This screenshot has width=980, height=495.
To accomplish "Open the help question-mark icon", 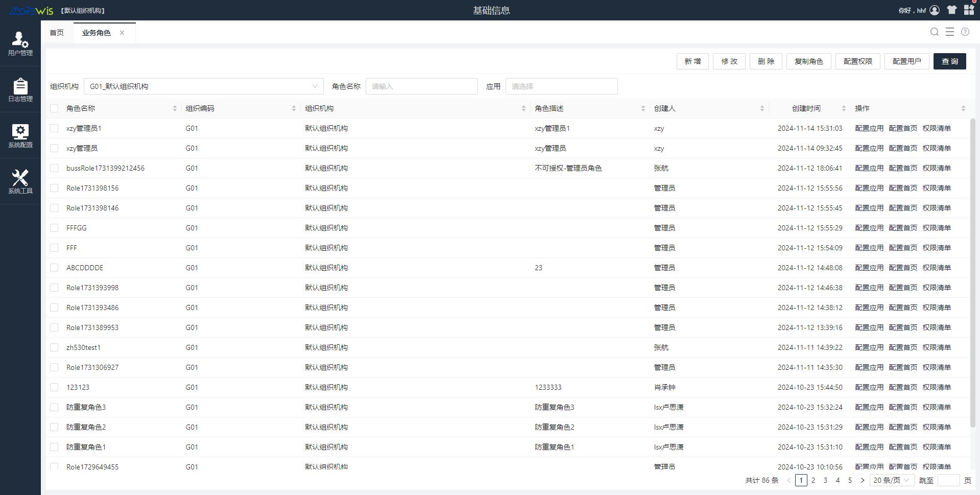I will point(965,32).
